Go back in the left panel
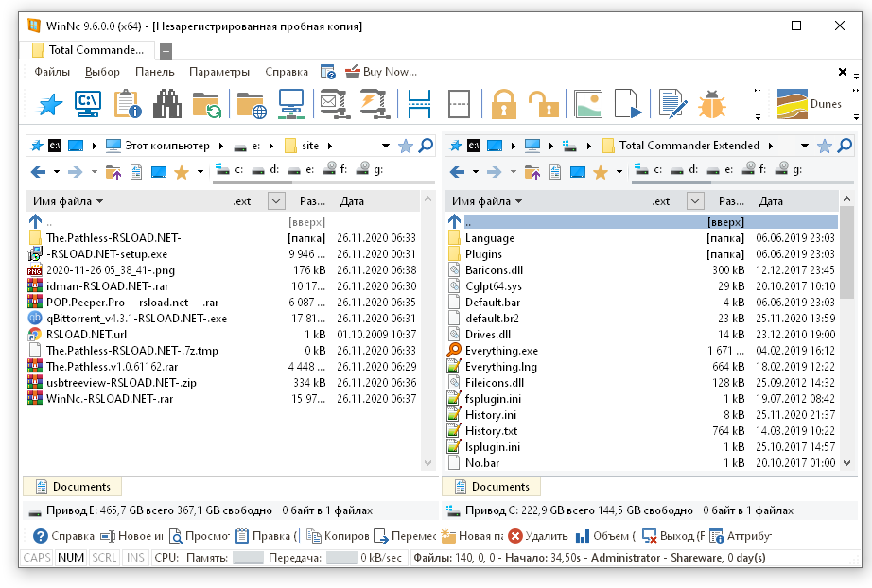The image size is (872, 588). click(x=38, y=172)
